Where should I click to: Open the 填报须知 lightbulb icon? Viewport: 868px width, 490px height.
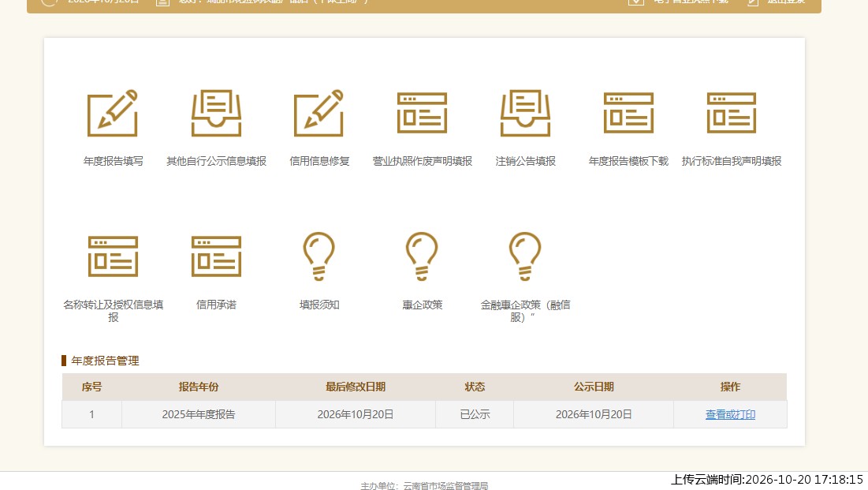pyautogui.click(x=319, y=256)
